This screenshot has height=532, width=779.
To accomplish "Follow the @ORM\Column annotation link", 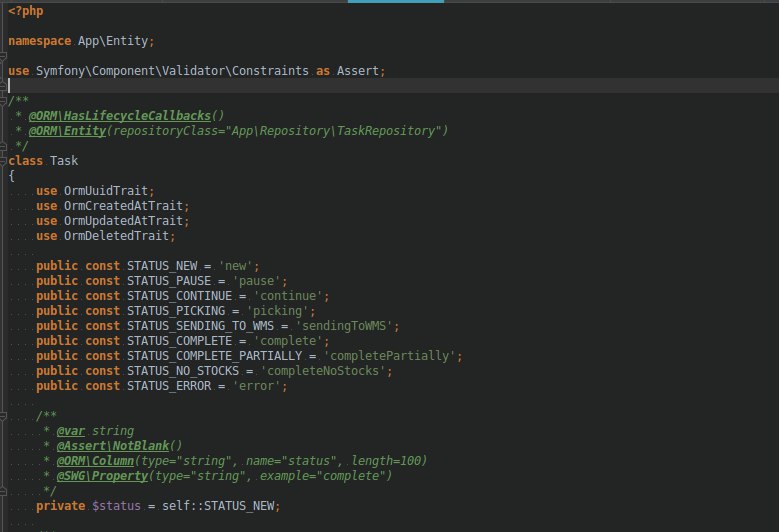I will 95,460.
